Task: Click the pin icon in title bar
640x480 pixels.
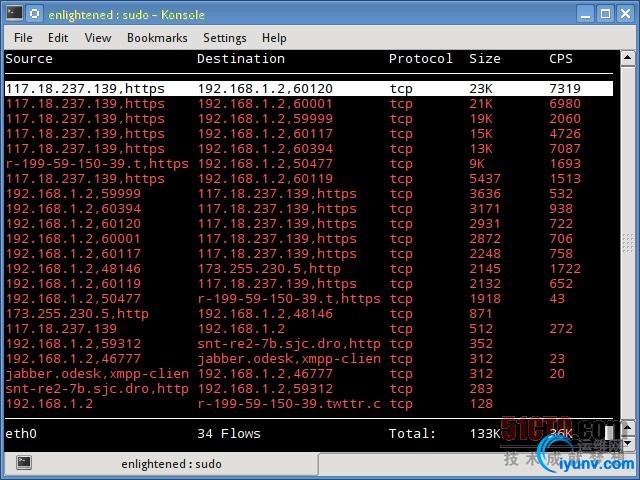Action: [35, 13]
